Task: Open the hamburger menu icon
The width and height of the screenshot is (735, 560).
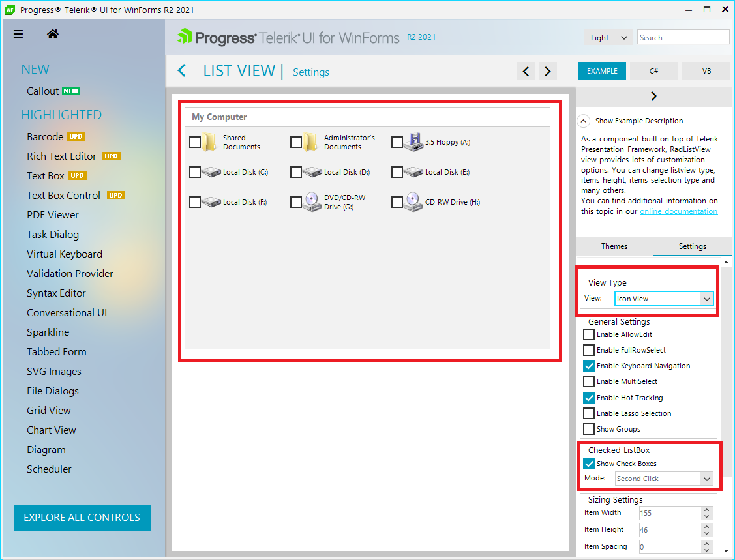Action: click(x=18, y=34)
